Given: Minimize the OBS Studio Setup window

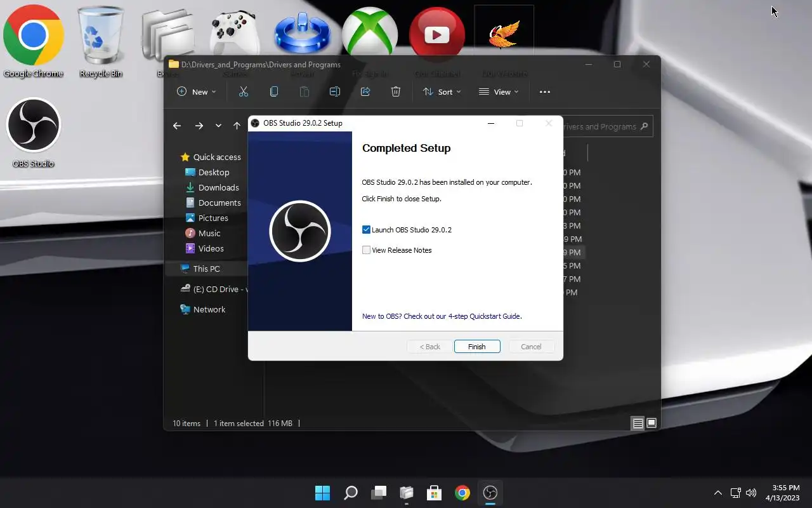Looking at the screenshot, I should pos(491,123).
